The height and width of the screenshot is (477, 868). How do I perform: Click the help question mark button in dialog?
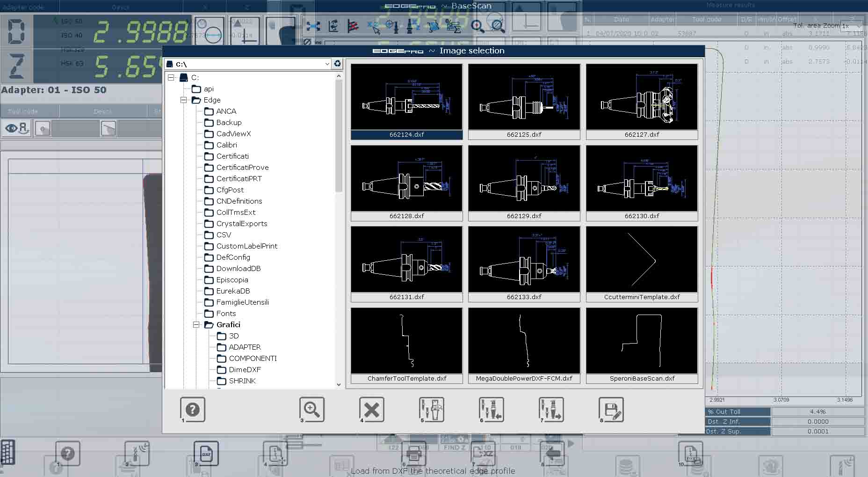192,410
